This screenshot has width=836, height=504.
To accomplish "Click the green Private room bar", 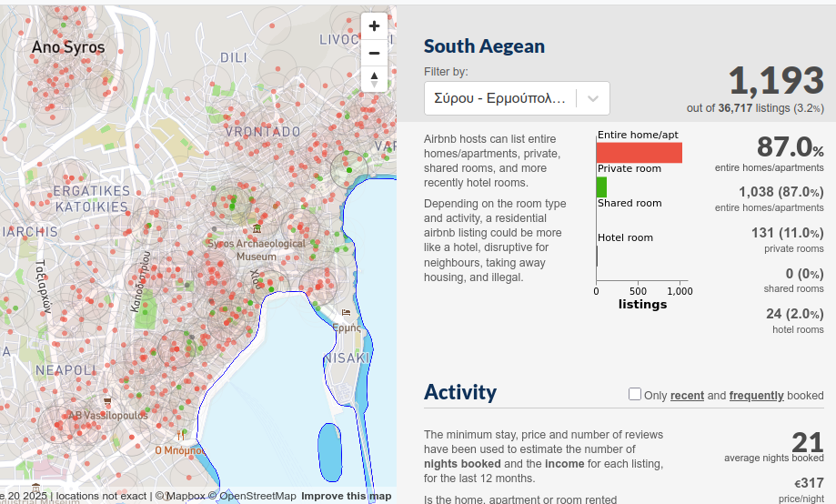I will [601, 186].
